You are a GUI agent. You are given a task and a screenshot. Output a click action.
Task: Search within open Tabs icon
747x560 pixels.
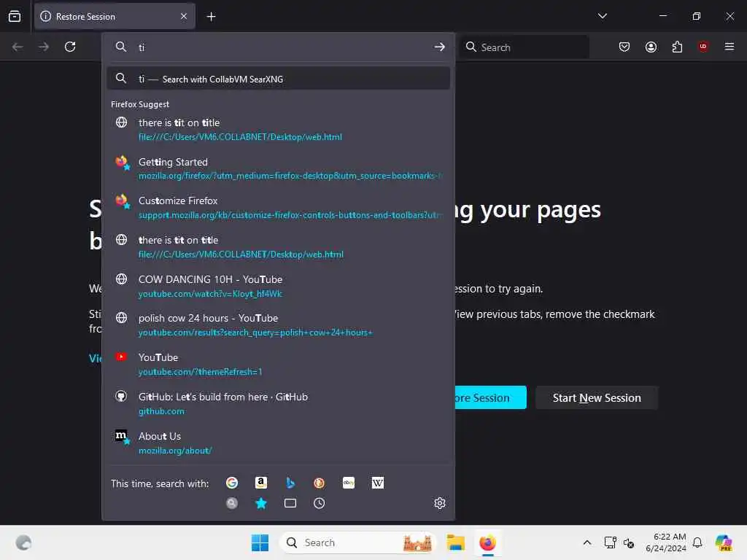290,503
